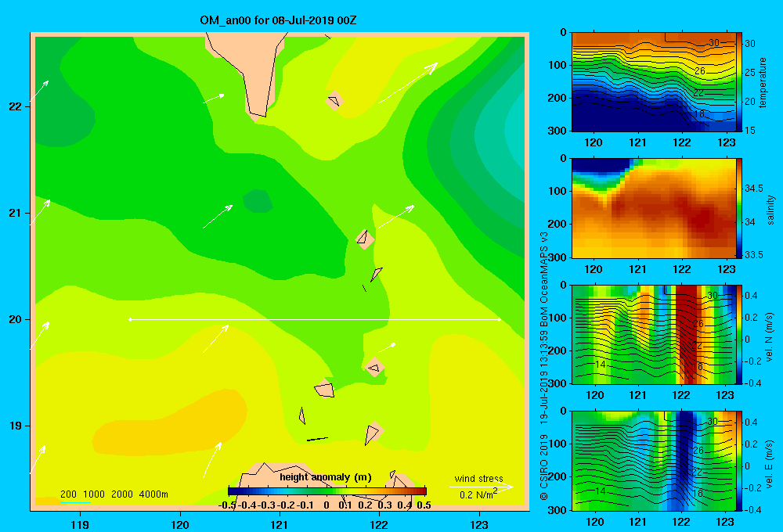Click the -0.5 tick on the height anomaly bar

[227, 505]
